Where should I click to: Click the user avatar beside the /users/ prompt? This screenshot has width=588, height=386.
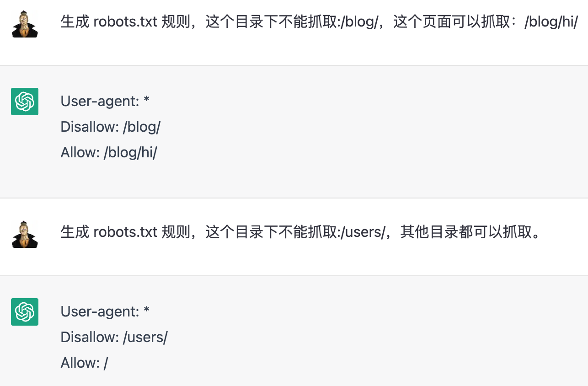[25, 235]
